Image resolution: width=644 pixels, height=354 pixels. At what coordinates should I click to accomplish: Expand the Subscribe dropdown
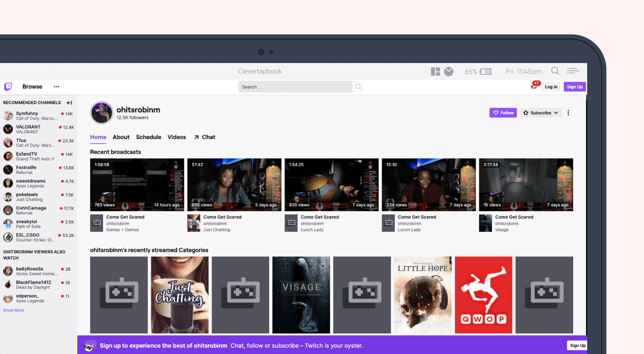(541, 113)
